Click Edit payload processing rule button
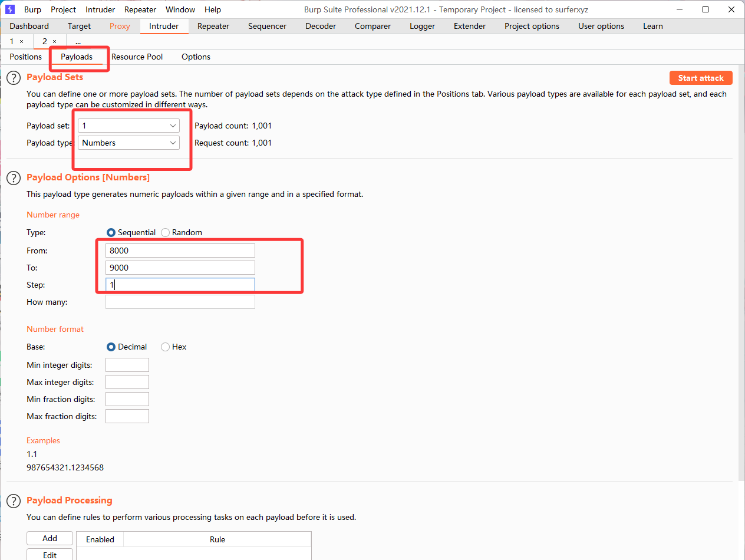Image resolution: width=745 pixels, height=560 pixels. [50, 554]
